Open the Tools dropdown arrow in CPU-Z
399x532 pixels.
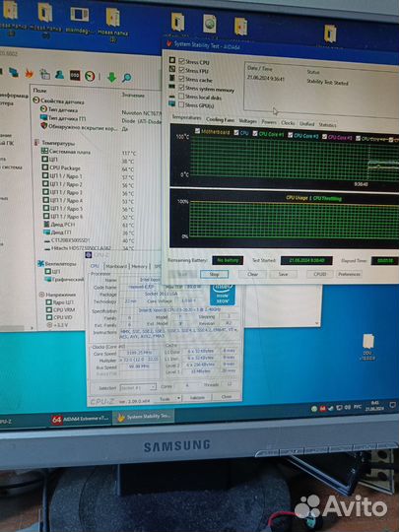(178, 399)
